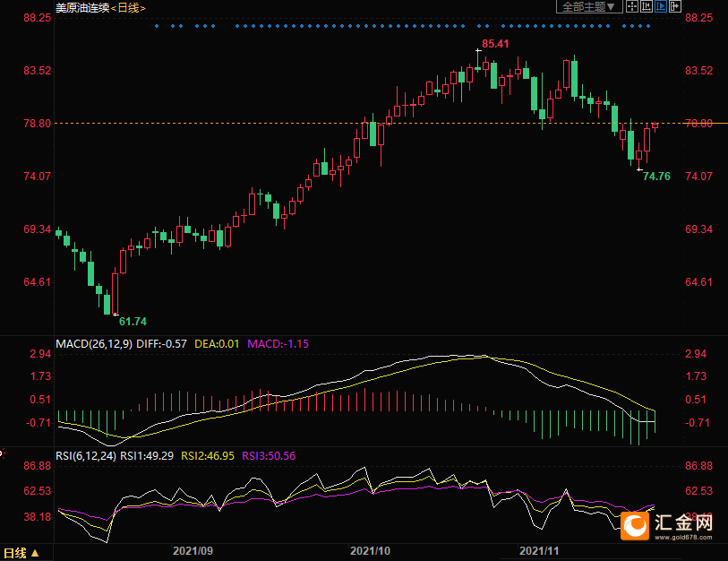Click the red alert marker on left edge

click(x=2, y=453)
